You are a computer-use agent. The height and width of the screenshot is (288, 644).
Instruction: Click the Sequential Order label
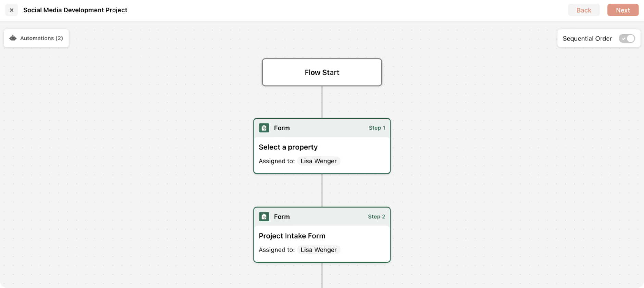point(587,39)
